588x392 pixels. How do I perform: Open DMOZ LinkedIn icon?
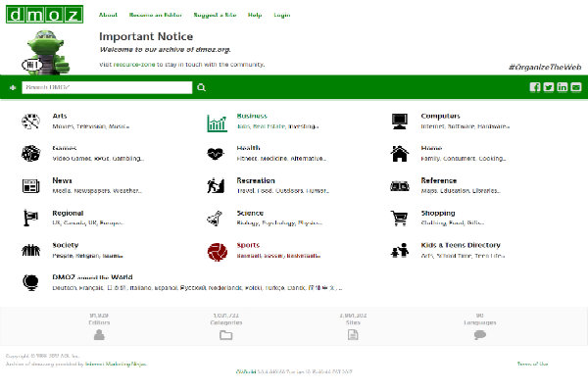tap(563, 87)
